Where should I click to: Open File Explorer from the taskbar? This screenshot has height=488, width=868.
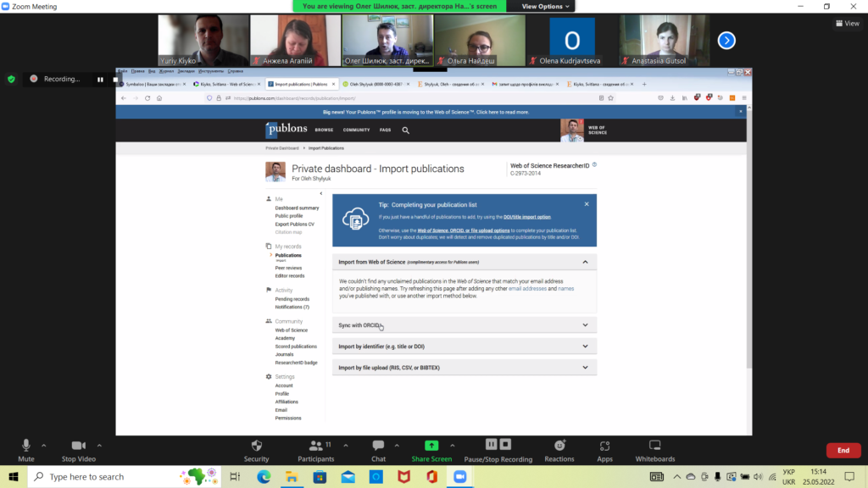[292, 476]
